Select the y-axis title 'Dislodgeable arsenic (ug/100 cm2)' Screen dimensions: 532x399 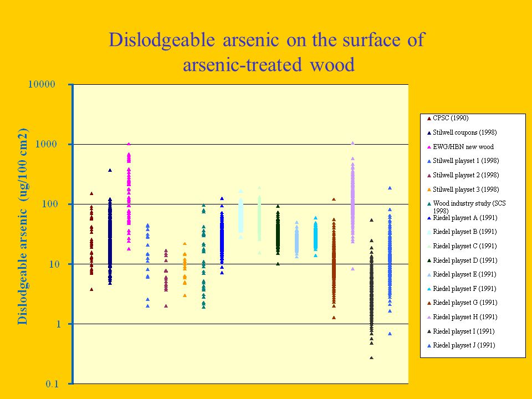23,226
